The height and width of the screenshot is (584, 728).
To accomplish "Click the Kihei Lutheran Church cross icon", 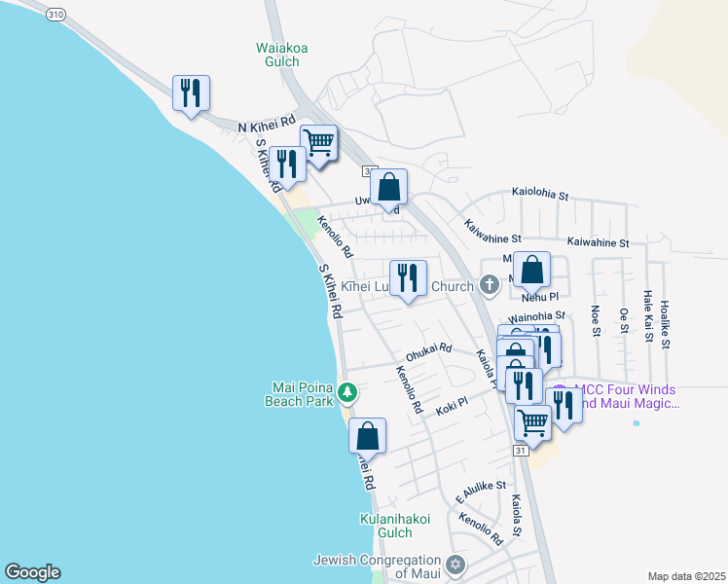I will [x=489, y=284].
